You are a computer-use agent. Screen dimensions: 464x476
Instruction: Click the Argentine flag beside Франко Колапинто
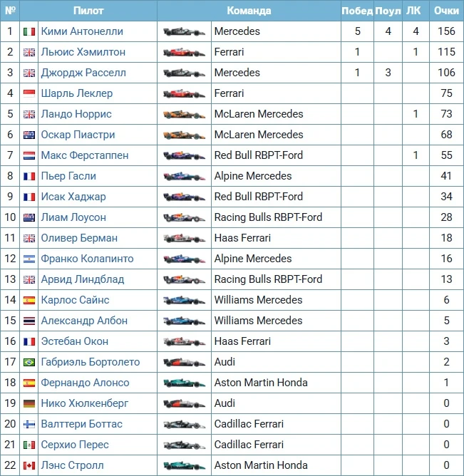click(29, 259)
